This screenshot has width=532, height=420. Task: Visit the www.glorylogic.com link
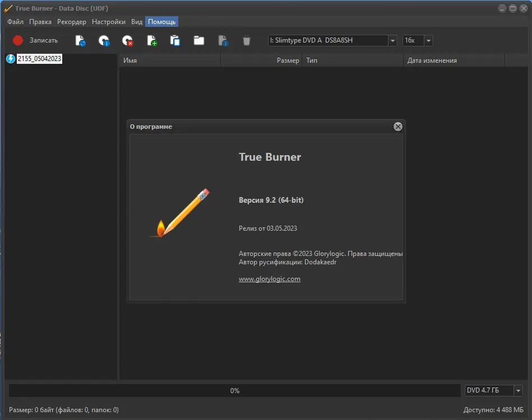[x=270, y=279]
